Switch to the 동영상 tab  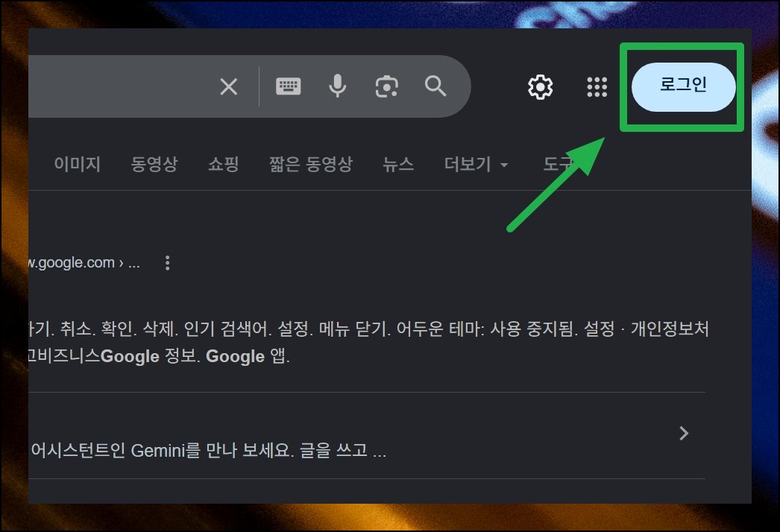point(154,164)
